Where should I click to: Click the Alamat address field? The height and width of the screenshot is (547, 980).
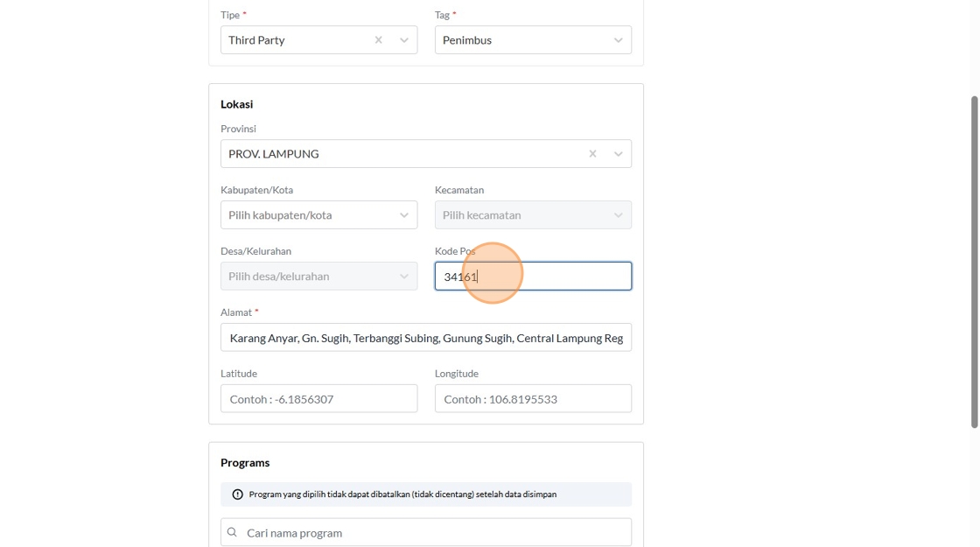(426, 338)
